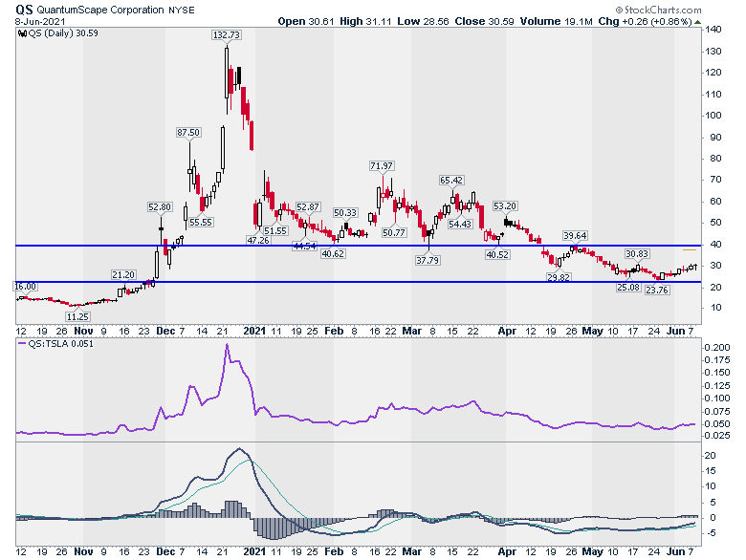Click the 25.08 price label
The image size is (746, 560).
(628, 287)
